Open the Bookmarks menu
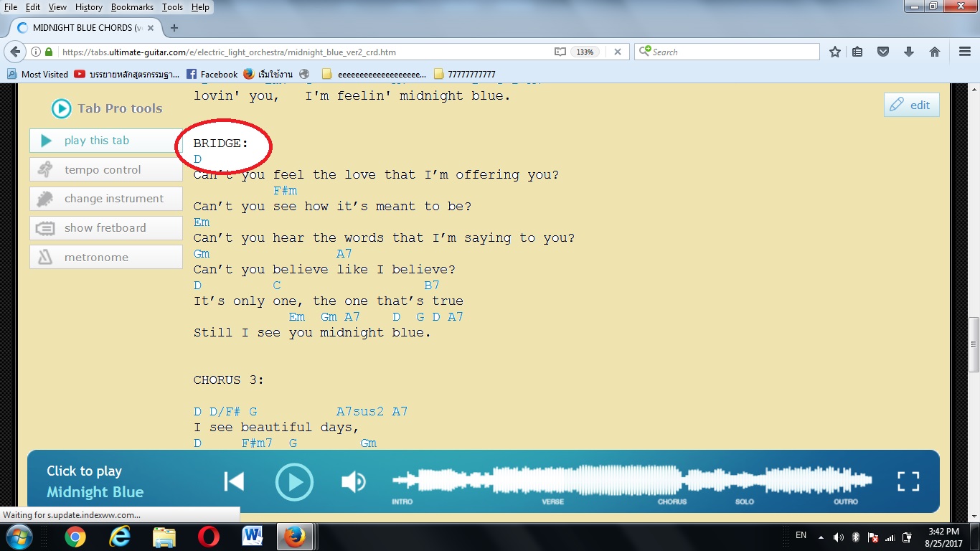Screen dimensions: 980x551 [132, 7]
